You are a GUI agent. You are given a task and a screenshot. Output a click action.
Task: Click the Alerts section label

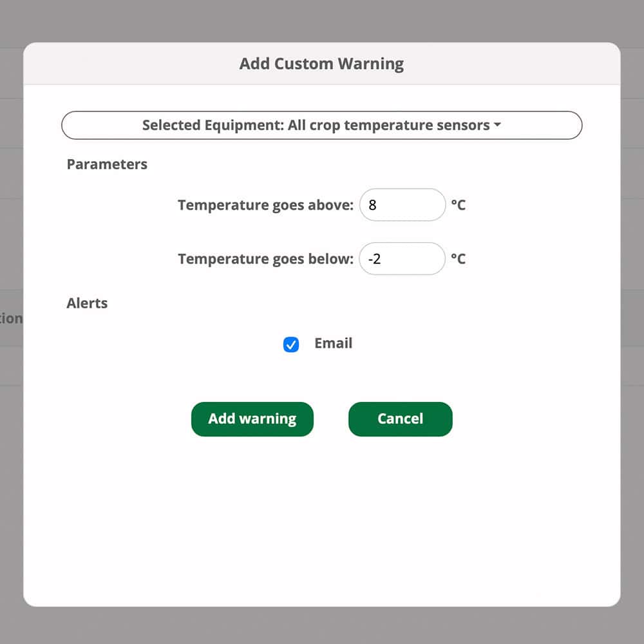(86, 303)
